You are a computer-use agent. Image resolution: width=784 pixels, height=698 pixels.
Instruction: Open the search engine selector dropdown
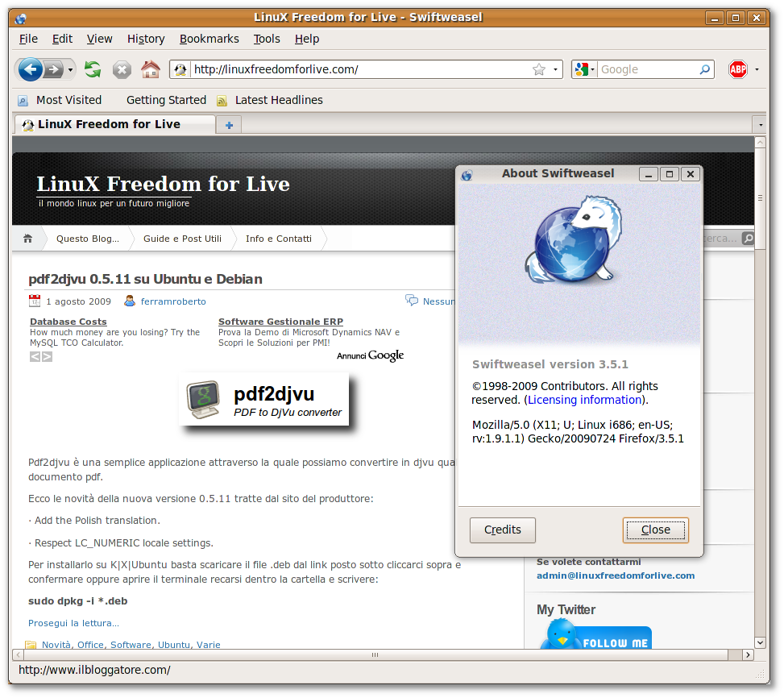(585, 69)
